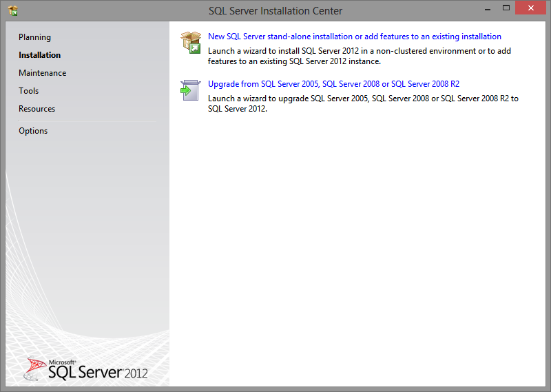Show the Resources section

37,109
